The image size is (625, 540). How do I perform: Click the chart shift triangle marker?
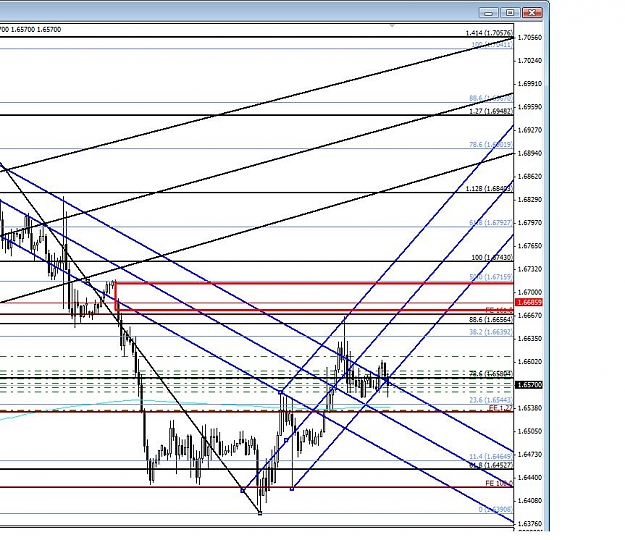[392, 26]
